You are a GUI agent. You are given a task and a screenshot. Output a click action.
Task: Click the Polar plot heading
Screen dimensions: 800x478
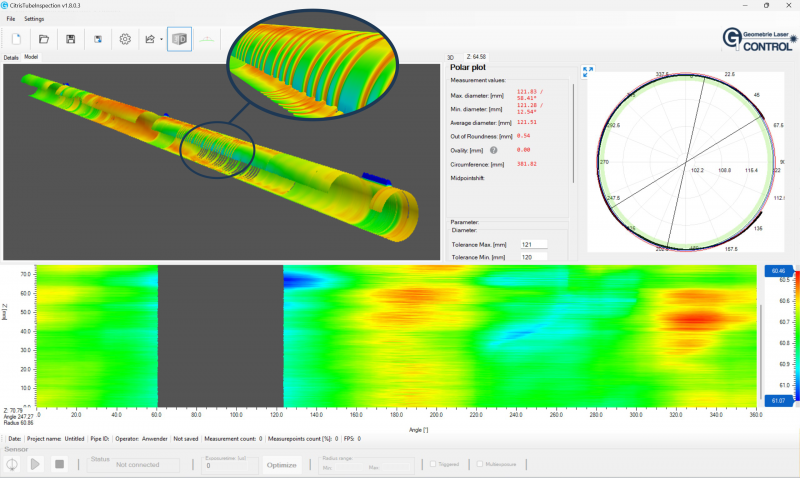468,67
